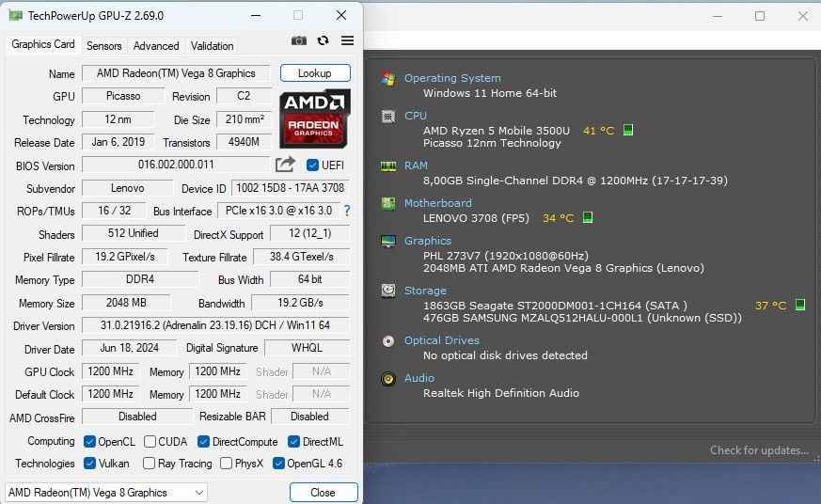
Task: Open the CPU section link in Speccy
Action: point(416,116)
